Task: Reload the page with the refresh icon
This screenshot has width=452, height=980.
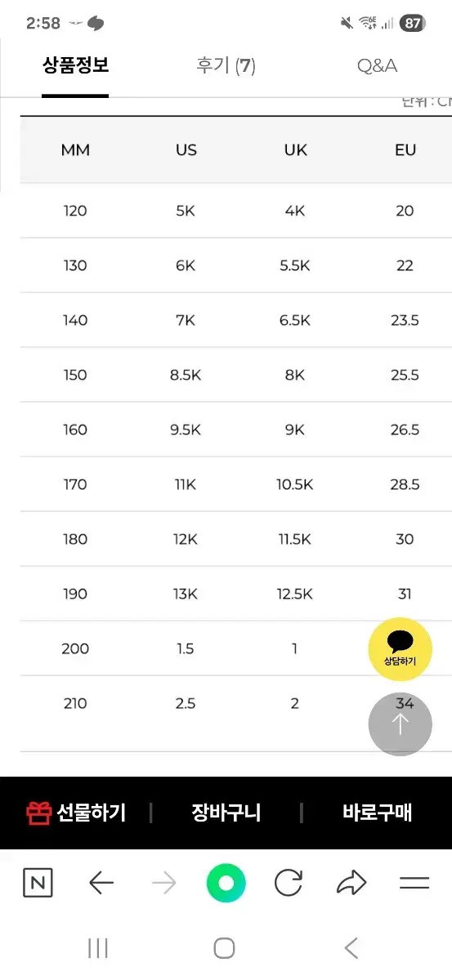Action: pyautogui.click(x=288, y=883)
